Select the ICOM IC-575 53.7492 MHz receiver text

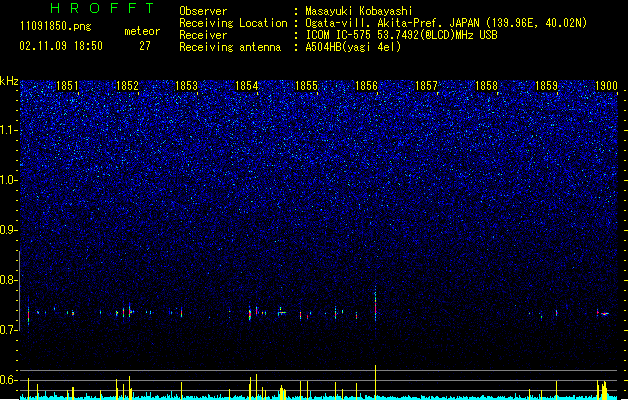click(401, 35)
